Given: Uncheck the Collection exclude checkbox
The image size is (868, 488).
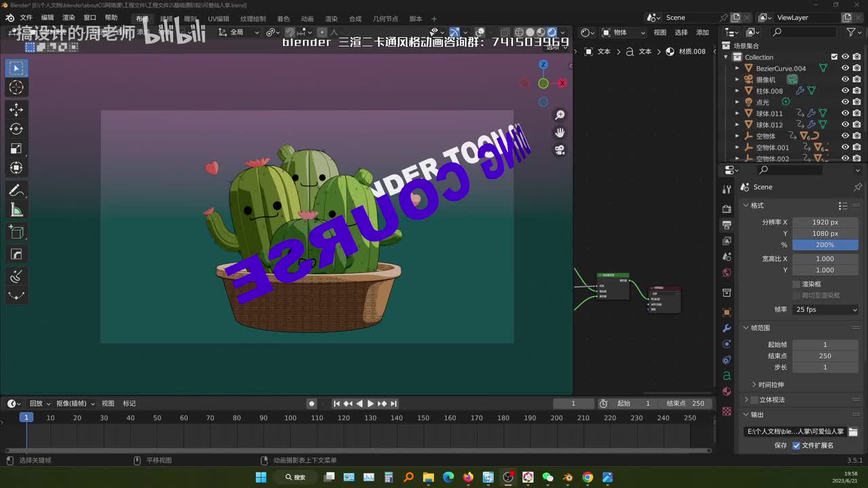Looking at the screenshot, I should click(x=835, y=57).
